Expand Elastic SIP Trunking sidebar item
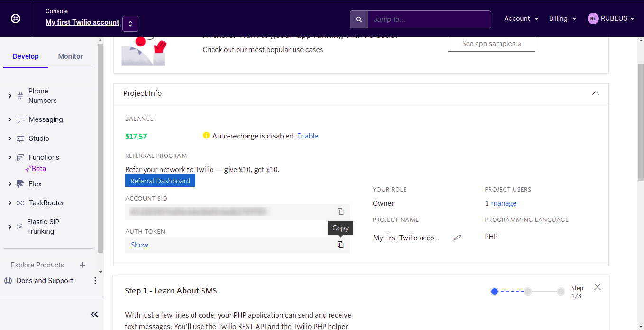 [x=10, y=227]
